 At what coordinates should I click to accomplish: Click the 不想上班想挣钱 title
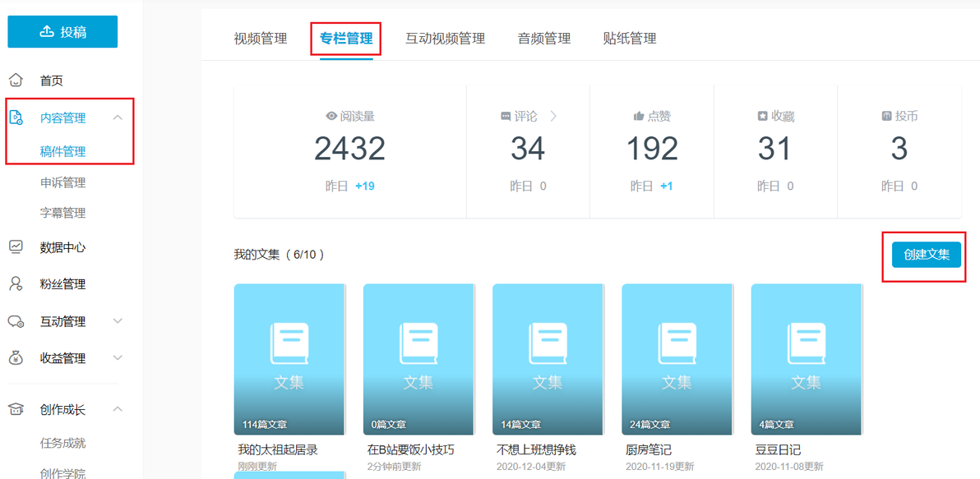(536, 450)
